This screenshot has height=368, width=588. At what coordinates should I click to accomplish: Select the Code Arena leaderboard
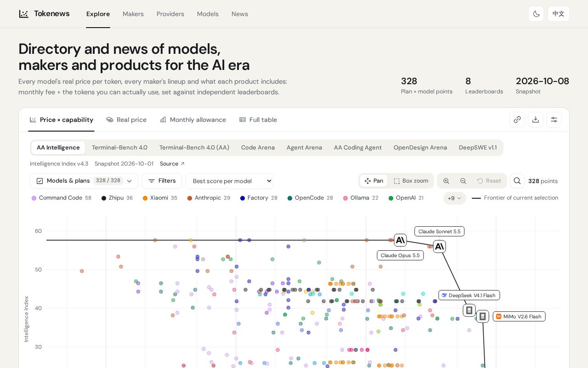click(x=258, y=148)
